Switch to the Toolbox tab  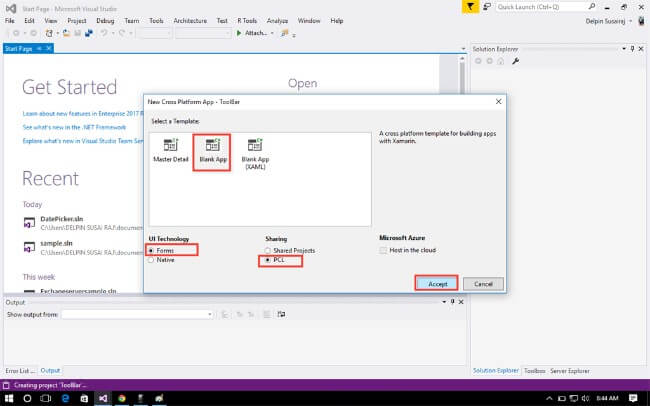534,371
